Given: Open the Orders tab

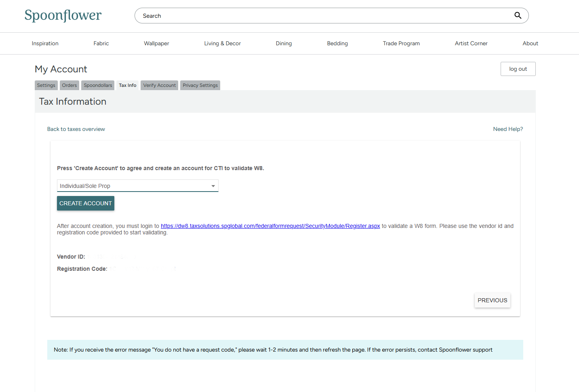Looking at the screenshot, I should coord(69,85).
